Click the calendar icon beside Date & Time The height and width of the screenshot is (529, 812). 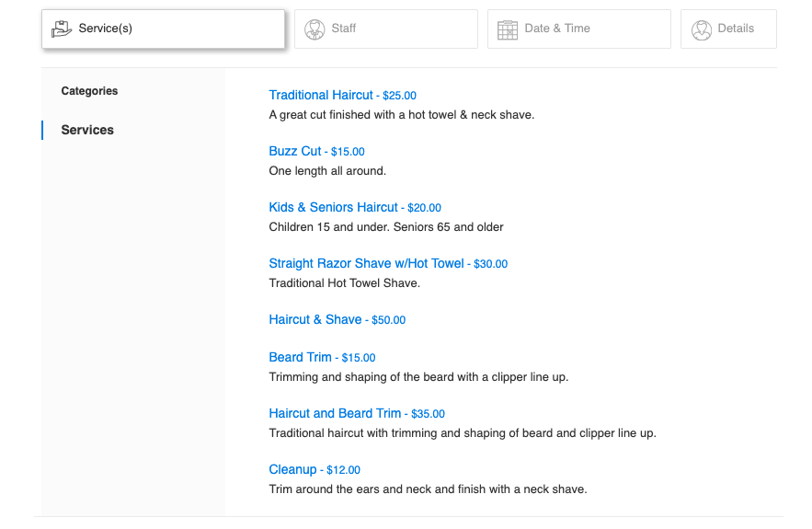point(508,29)
